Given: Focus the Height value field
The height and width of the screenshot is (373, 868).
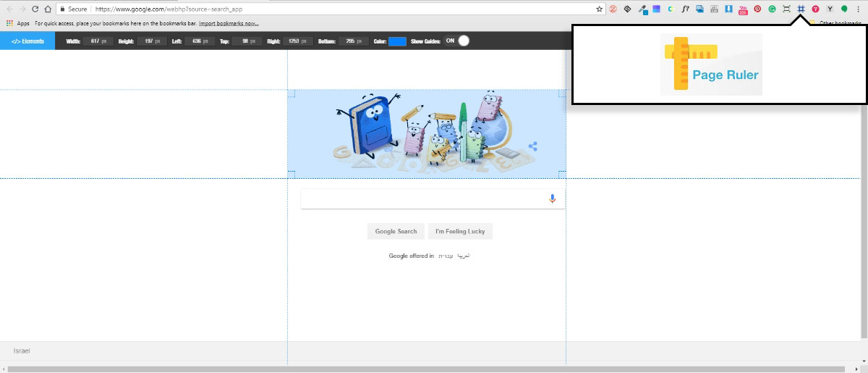Looking at the screenshot, I should 150,41.
